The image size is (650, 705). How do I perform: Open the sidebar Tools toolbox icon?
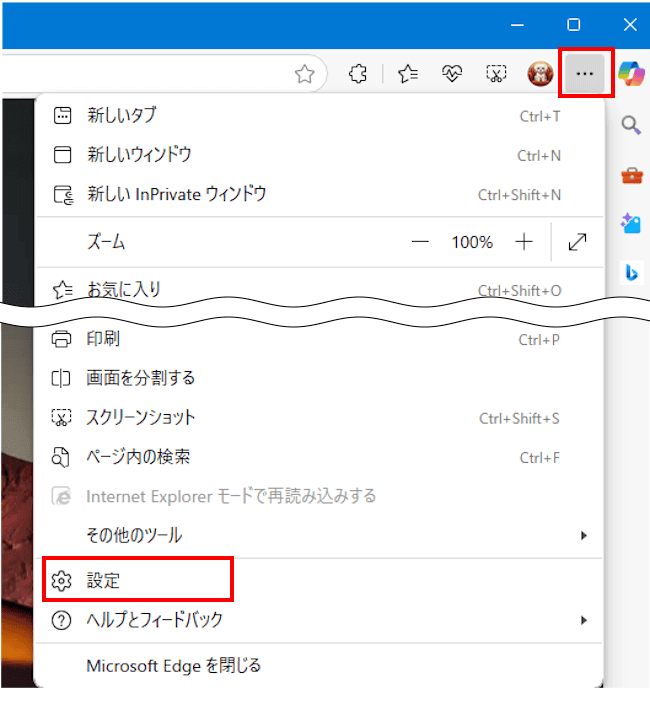[x=632, y=175]
